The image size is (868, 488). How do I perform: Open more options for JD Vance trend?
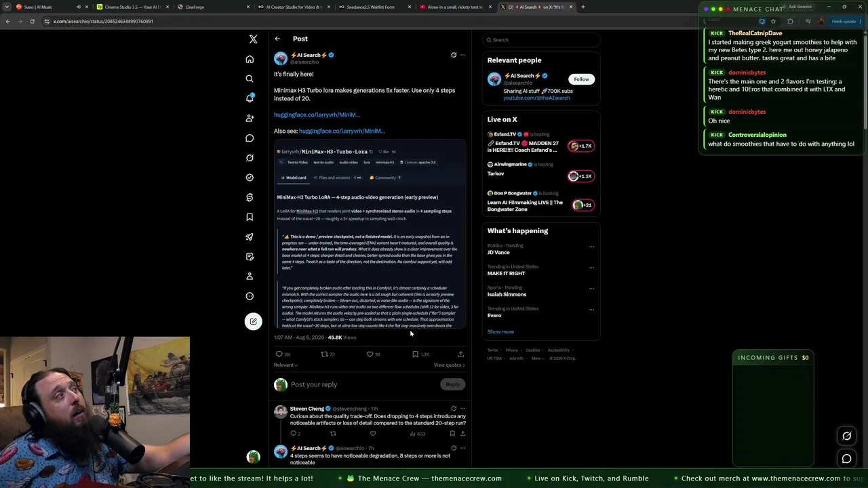(x=591, y=247)
